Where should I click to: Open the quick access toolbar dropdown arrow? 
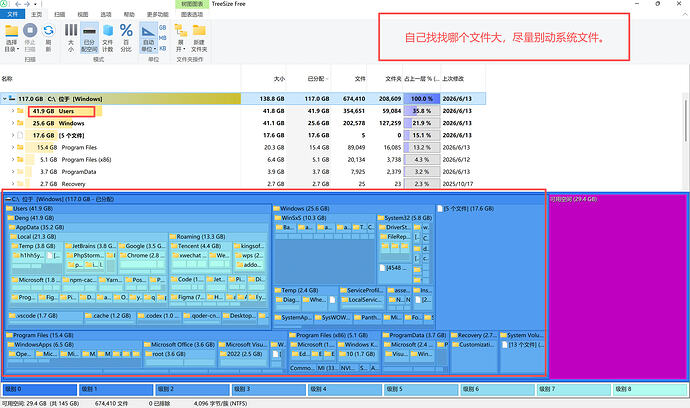35,4
